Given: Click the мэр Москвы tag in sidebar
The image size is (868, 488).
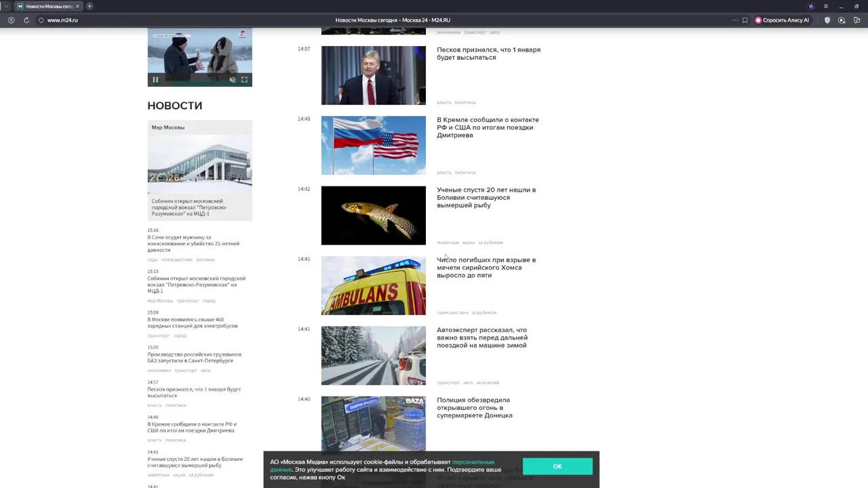Looking at the screenshot, I should tap(160, 301).
